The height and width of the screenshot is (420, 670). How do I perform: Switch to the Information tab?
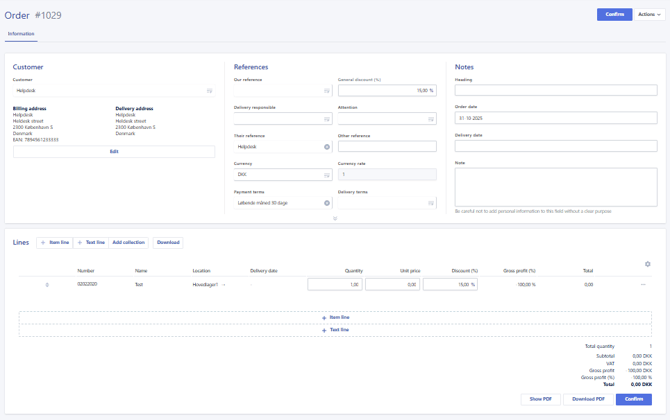(x=21, y=34)
